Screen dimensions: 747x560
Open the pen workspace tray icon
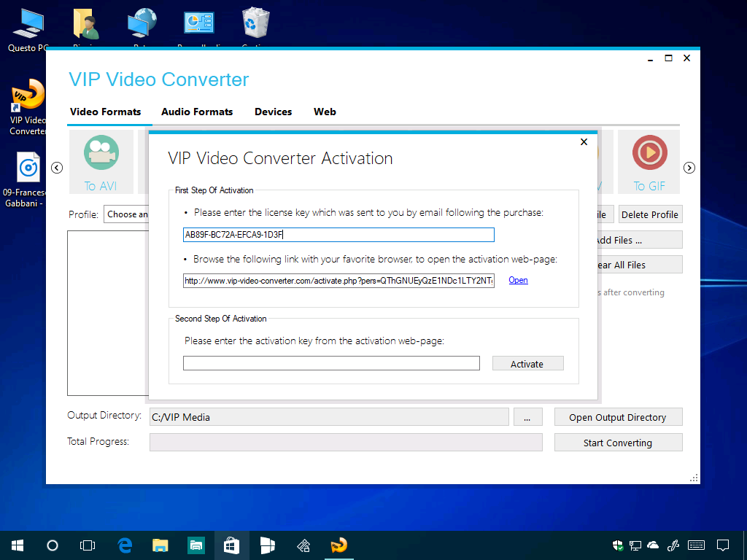673,545
